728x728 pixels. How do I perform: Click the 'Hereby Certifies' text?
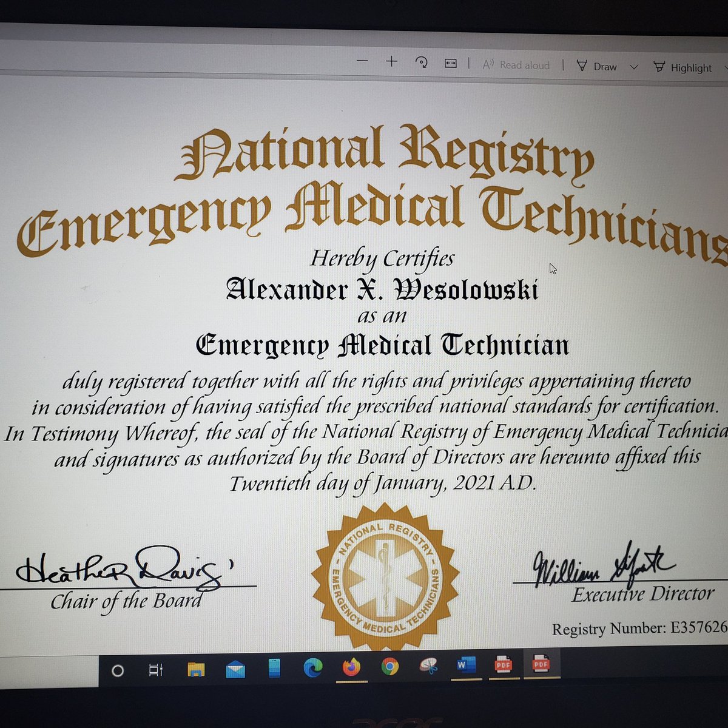pyautogui.click(x=382, y=259)
